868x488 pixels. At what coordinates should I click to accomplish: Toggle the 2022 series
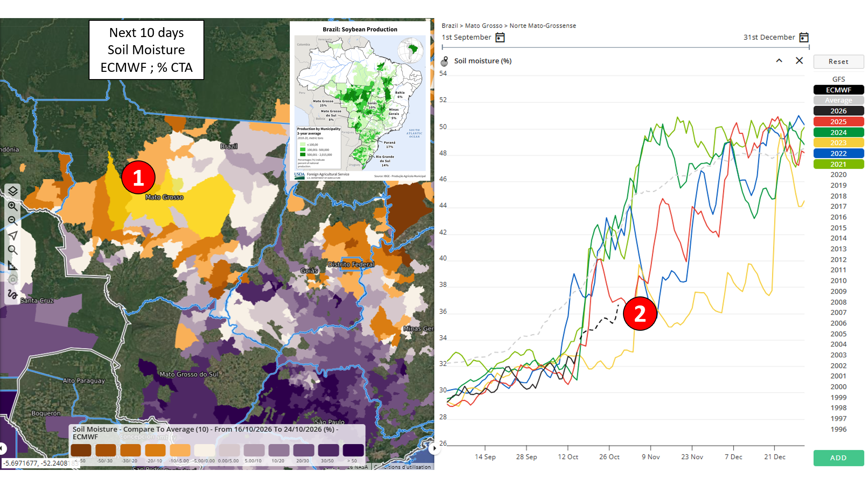point(839,154)
